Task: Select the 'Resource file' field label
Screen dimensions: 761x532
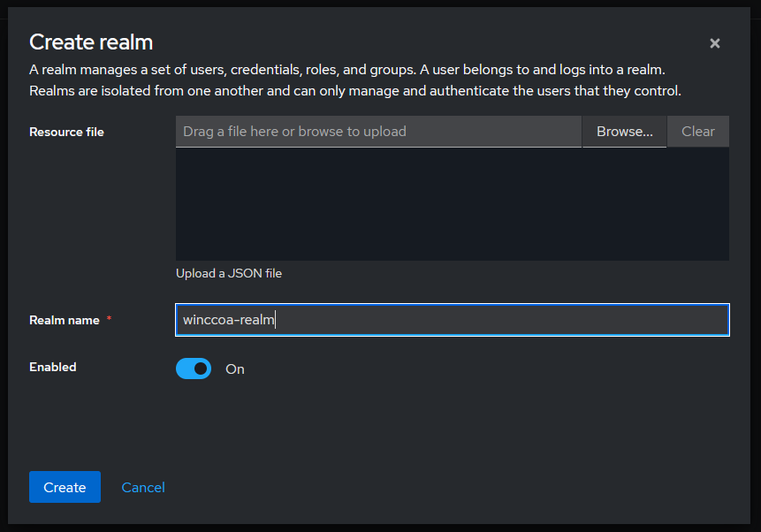Action: coord(66,132)
